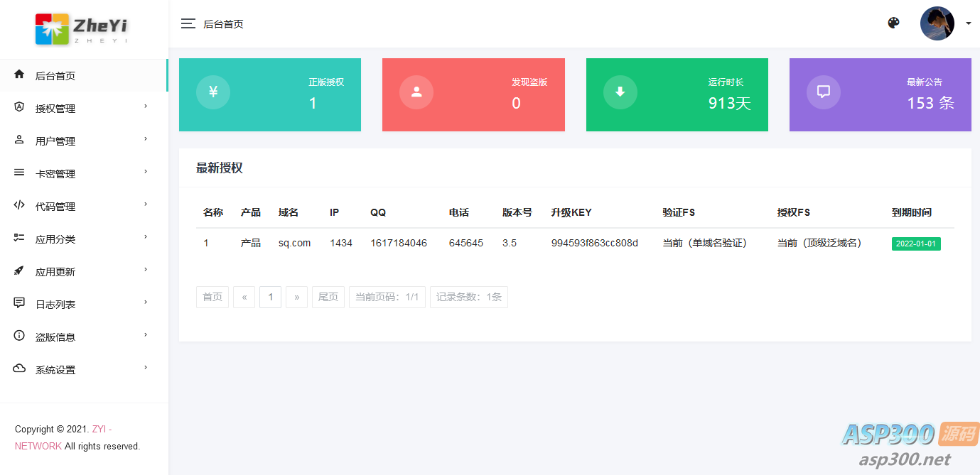The height and width of the screenshot is (475, 980).
Task: Click the home icon next to 后台首页
Action: pyautogui.click(x=19, y=75)
